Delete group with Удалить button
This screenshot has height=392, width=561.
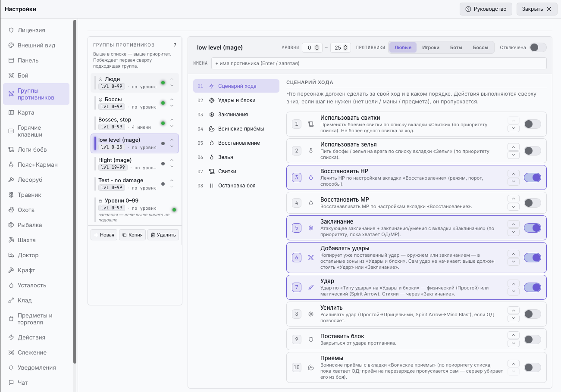[163, 235]
